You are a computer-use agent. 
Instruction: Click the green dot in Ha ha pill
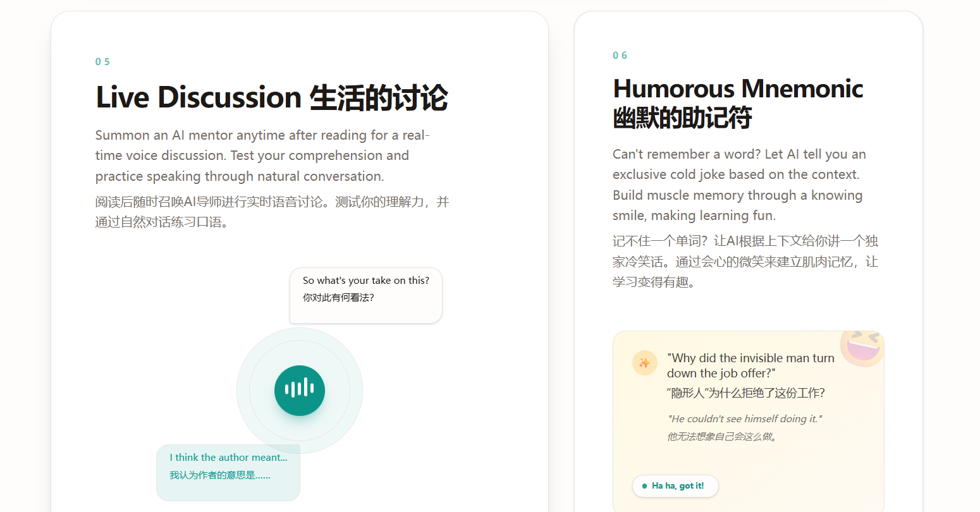pos(644,486)
